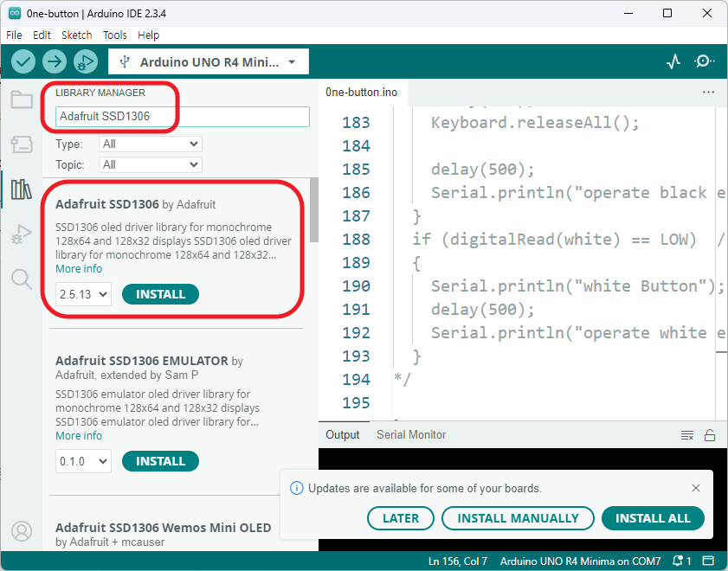Click the Ln 156, Col 7 status entry
The width and height of the screenshot is (728, 571).
tap(458, 561)
